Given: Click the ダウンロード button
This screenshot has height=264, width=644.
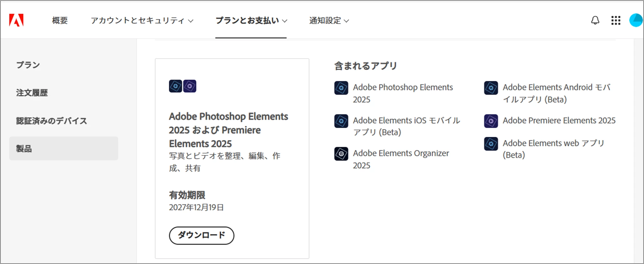Looking at the screenshot, I should click(202, 235).
